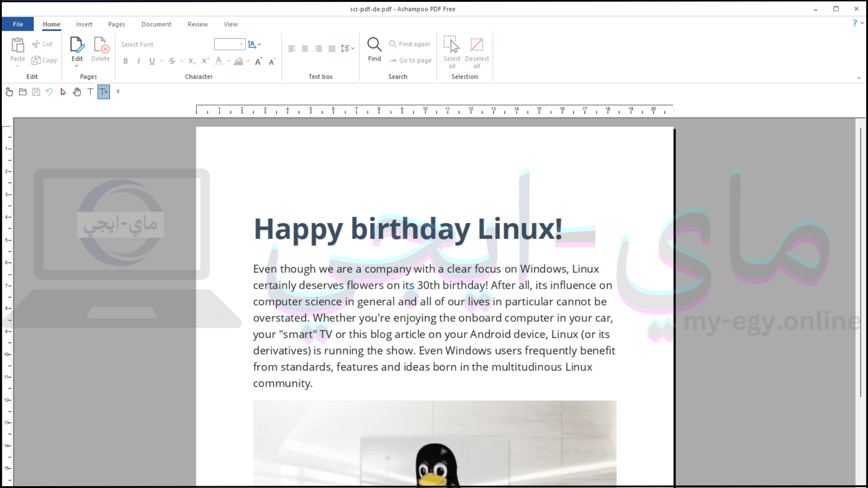Click the Increase font size icon
Image resolution: width=868 pixels, height=488 pixels.
click(259, 61)
